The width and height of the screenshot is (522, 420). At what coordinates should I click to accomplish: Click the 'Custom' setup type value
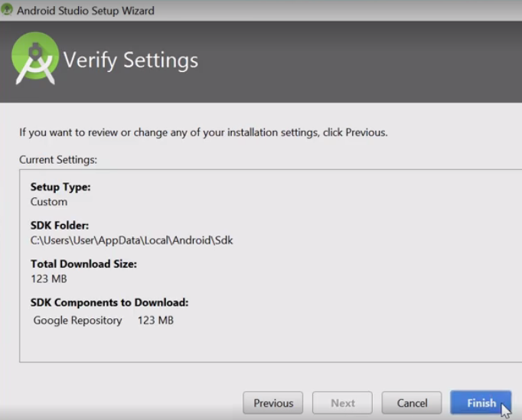49,202
